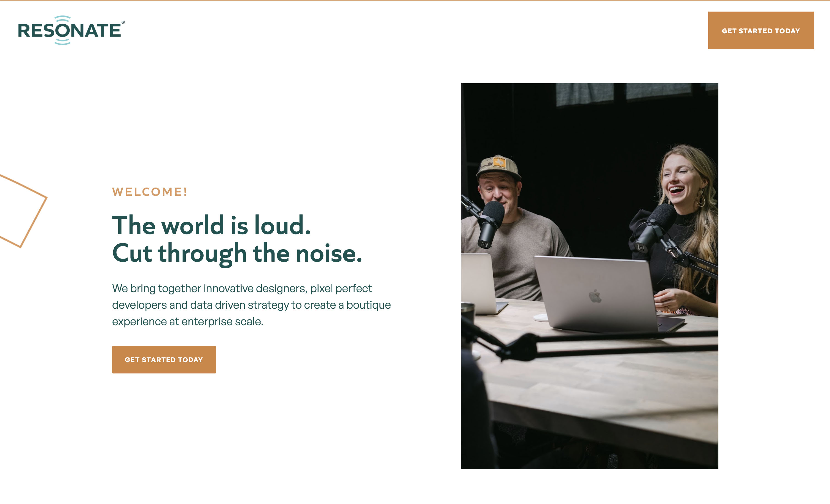Viewport: 830px width, 504px height.
Task: Click GET STARTED TODAY in the header
Action: 761,31
